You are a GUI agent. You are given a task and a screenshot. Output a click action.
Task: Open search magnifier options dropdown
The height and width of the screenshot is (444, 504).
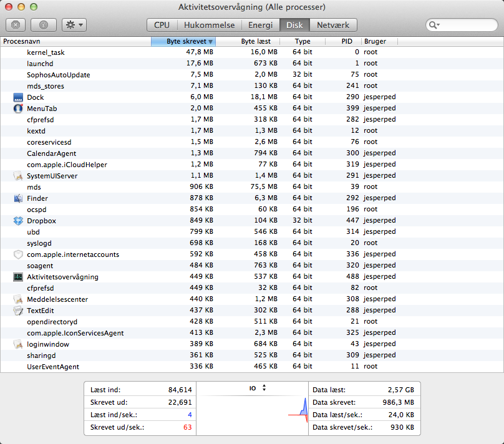tap(434, 25)
